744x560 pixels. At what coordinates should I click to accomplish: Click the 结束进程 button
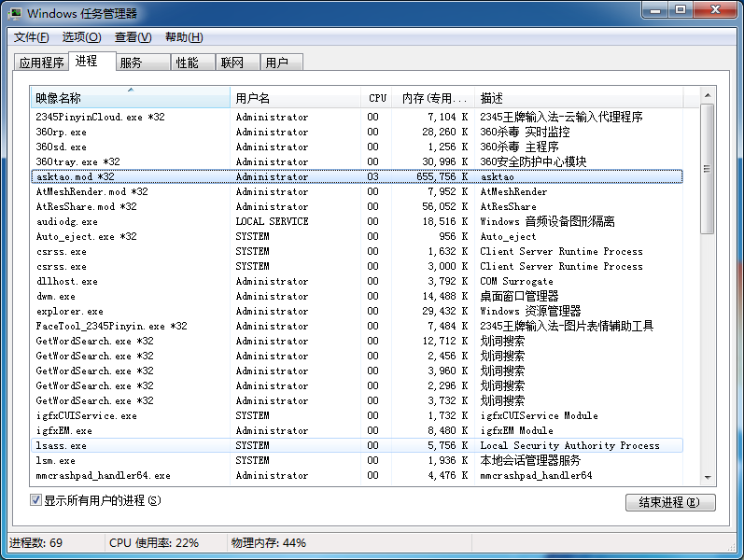[670, 502]
